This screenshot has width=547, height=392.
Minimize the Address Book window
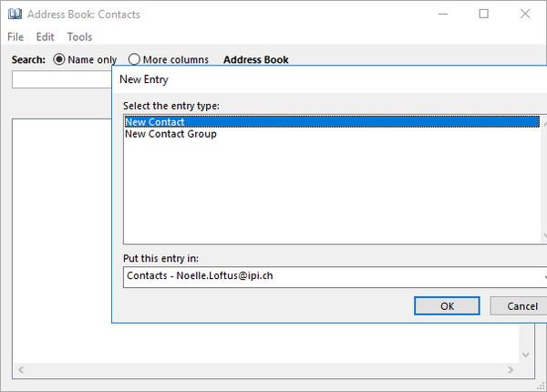tap(443, 15)
